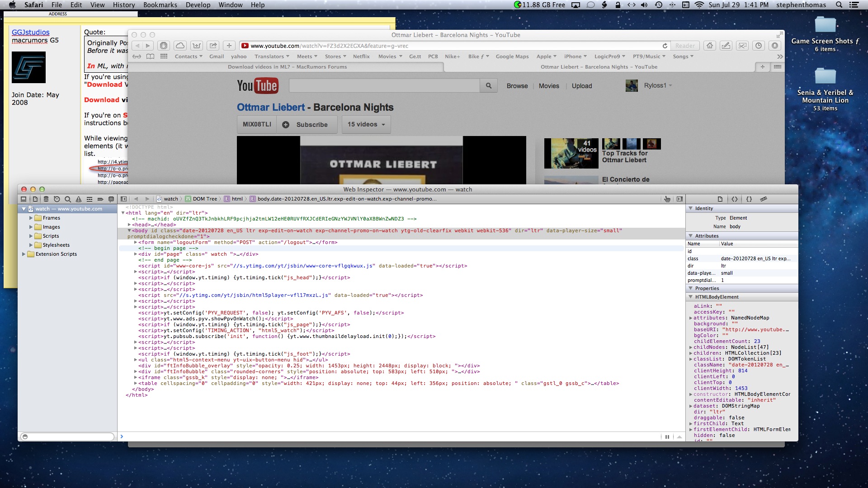868x488 pixels.
Task: Open the Resources panel icon in Web Inspector
Action: tap(35, 199)
